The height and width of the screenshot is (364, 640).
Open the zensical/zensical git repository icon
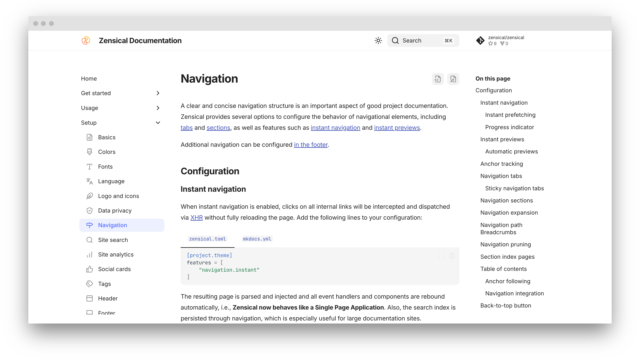(480, 40)
